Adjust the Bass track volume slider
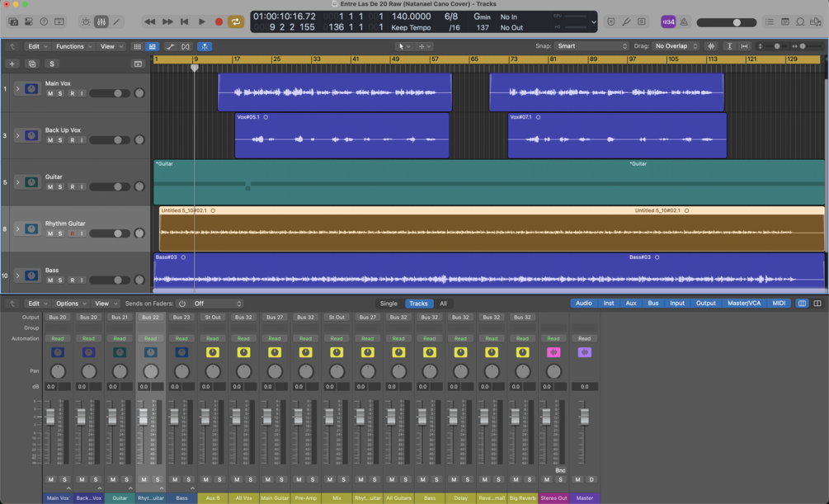This screenshot has width=829, height=504. 110,280
